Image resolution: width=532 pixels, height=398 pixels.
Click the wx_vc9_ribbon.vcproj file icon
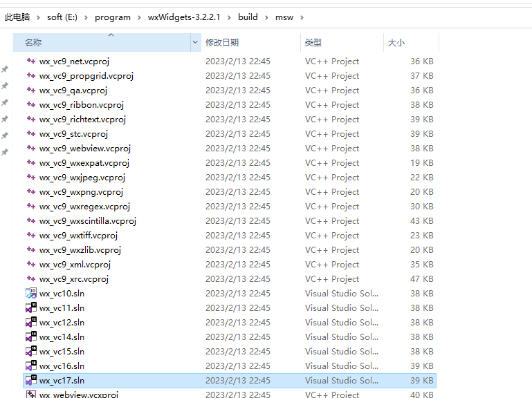click(31, 105)
